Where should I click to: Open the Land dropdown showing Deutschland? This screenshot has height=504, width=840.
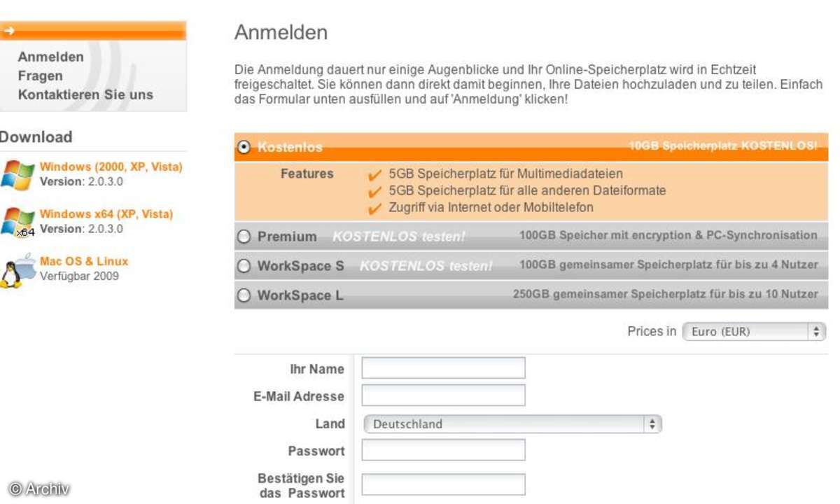point(512,423)
